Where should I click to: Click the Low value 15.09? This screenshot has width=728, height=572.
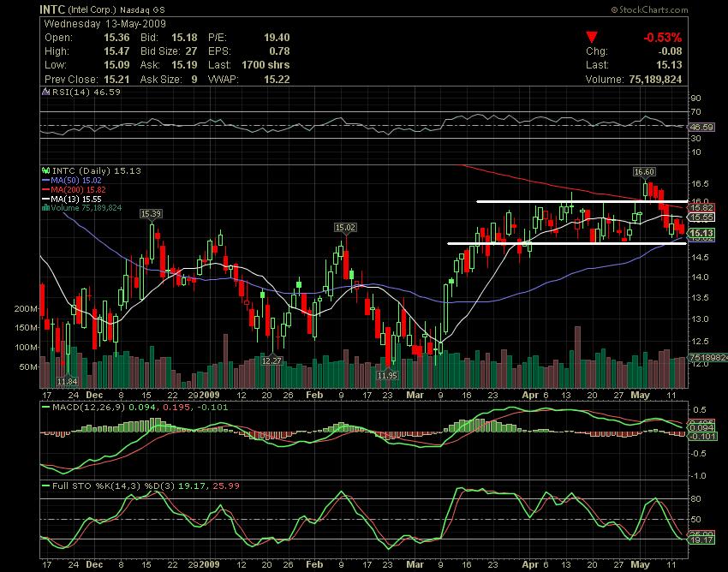[x=116, y=65]
